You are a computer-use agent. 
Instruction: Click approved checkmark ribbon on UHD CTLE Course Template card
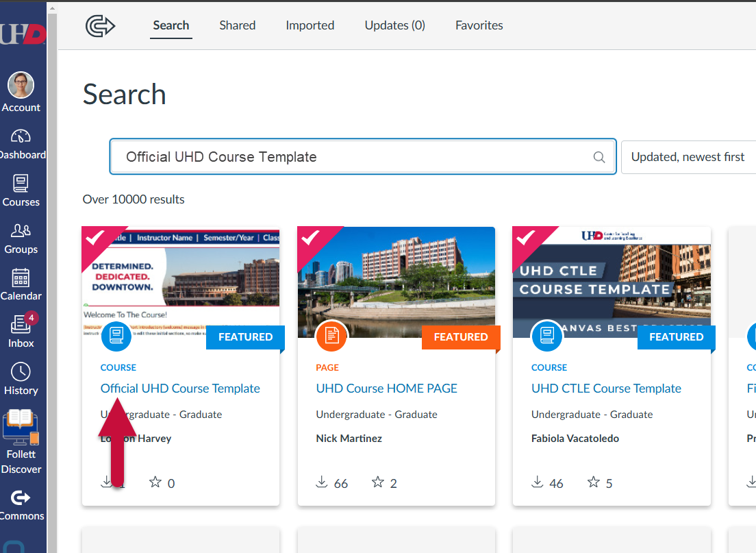coord(526,239)
